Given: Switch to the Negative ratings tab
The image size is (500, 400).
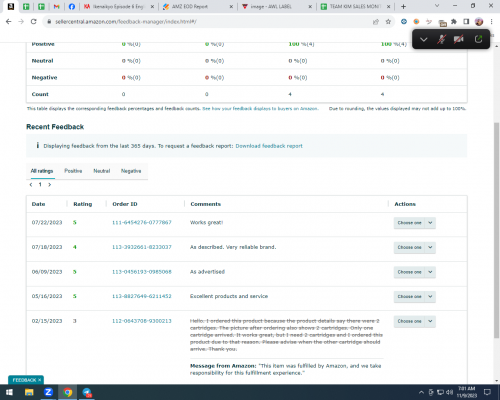Looking at the screenshot, I should (x=131, y=171).
